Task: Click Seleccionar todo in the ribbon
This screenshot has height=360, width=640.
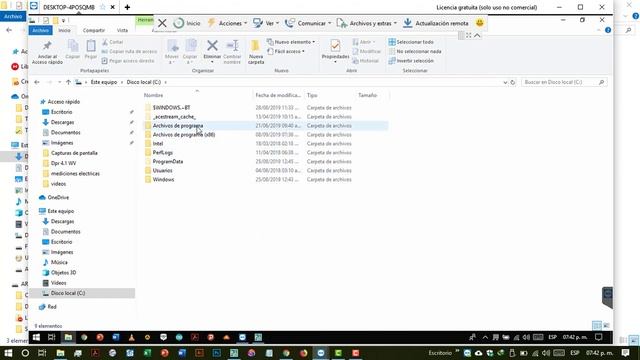Action: pyautogui.click(x=411, y=42)
